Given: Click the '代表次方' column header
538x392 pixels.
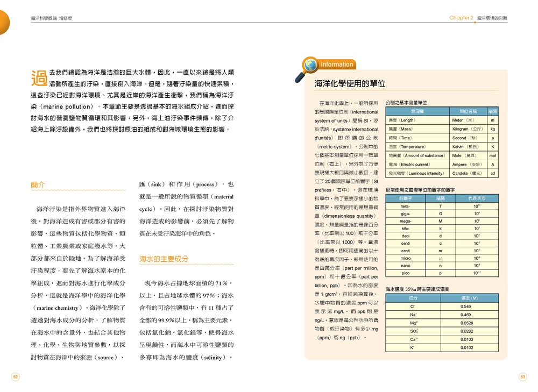Looking at the screenshot, I should 477,198.
